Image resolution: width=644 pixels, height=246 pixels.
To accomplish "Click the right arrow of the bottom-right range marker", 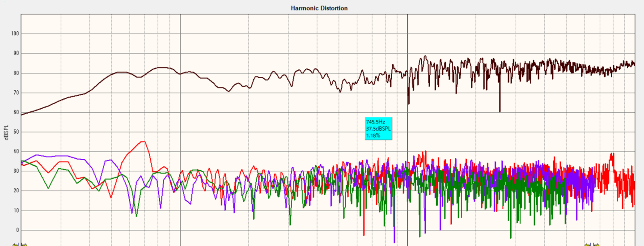I will coord(596,244).
